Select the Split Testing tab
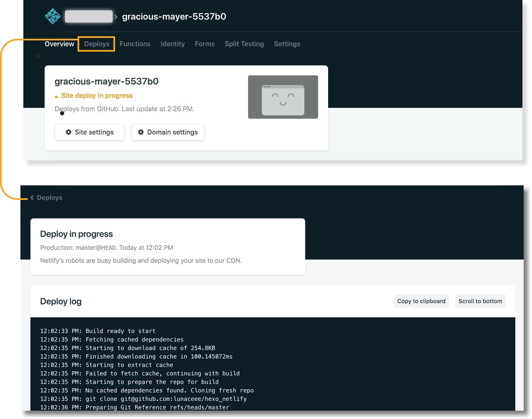This screenshot has height=419, width=532. [x=244, y=44]
